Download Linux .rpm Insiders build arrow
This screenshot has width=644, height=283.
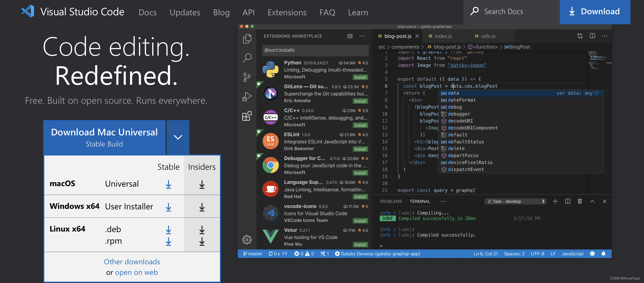tap(202, 241)
